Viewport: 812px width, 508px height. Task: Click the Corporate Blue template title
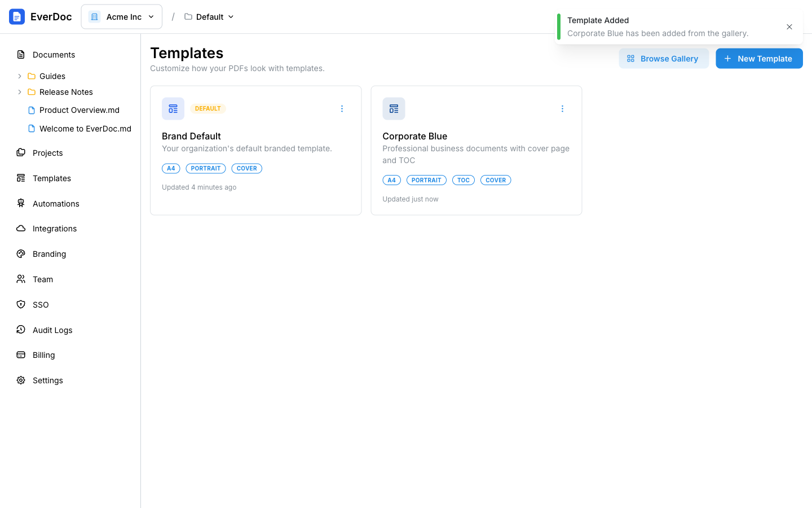(415, 136)
